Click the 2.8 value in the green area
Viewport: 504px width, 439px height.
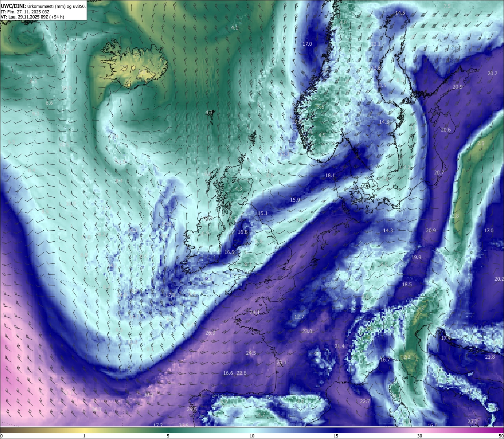(x=455, y=216)
